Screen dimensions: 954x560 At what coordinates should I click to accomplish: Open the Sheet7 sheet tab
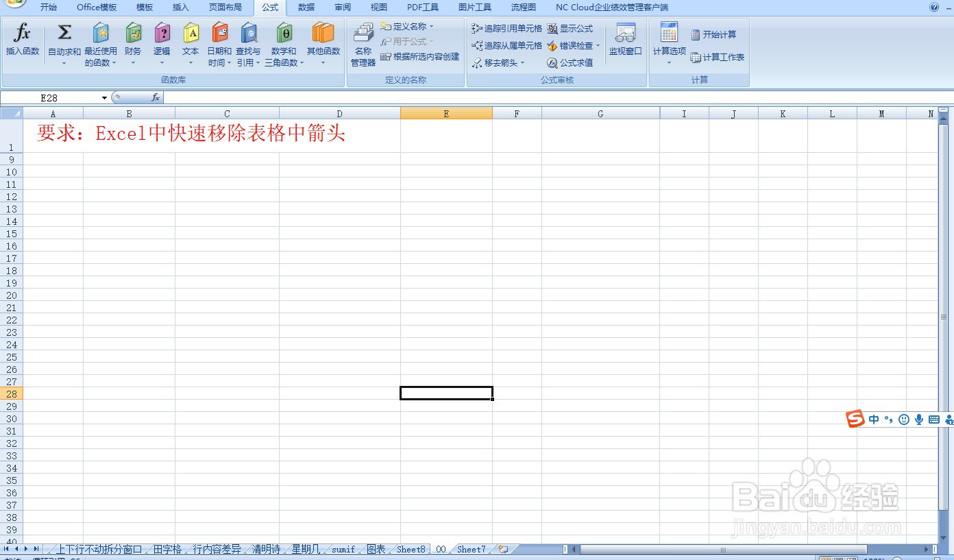click(x=471, y=549)
